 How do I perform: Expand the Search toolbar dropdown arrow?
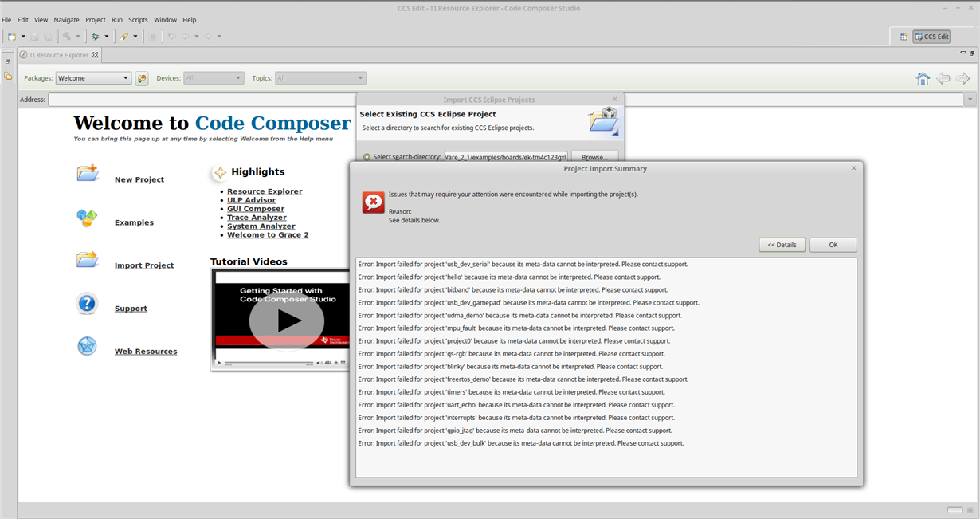tap(135, 37)
